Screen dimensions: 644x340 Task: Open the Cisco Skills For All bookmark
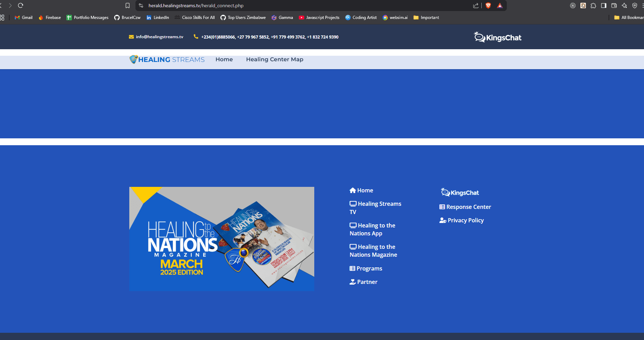195,18
